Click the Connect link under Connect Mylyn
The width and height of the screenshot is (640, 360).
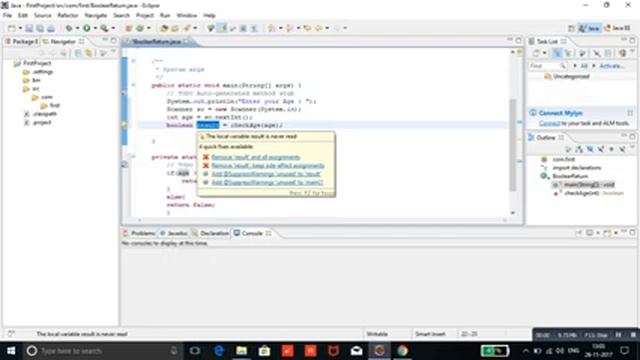coord(549,123)
